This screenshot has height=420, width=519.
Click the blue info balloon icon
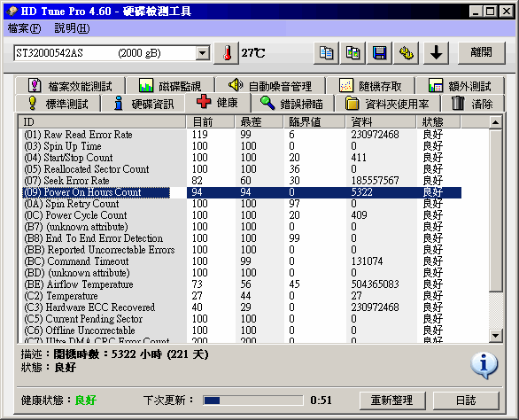484,365
